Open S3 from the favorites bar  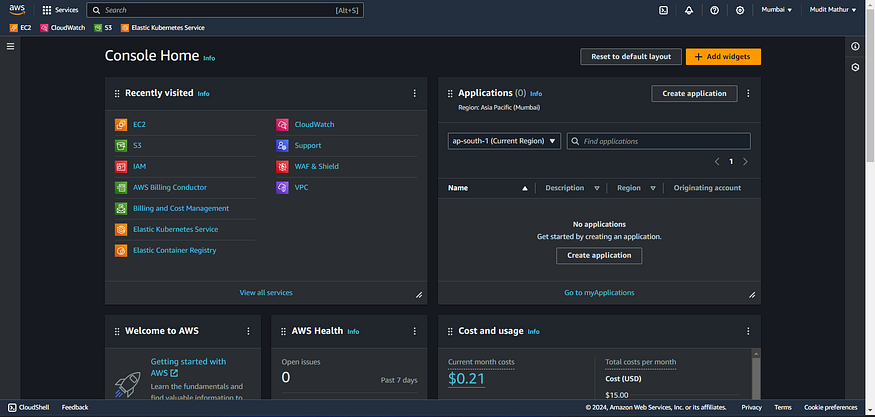[103, 27]
